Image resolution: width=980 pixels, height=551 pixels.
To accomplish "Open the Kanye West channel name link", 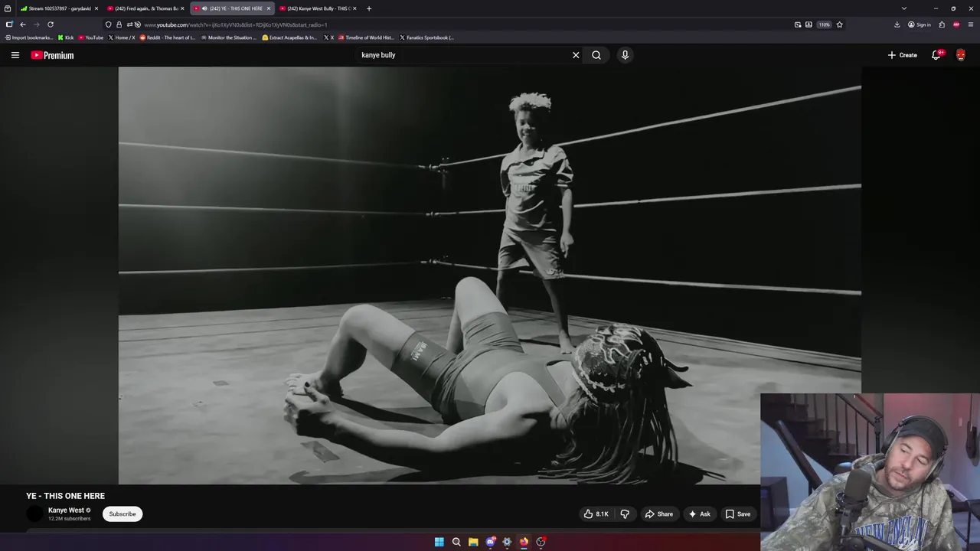I will (66, 510).
